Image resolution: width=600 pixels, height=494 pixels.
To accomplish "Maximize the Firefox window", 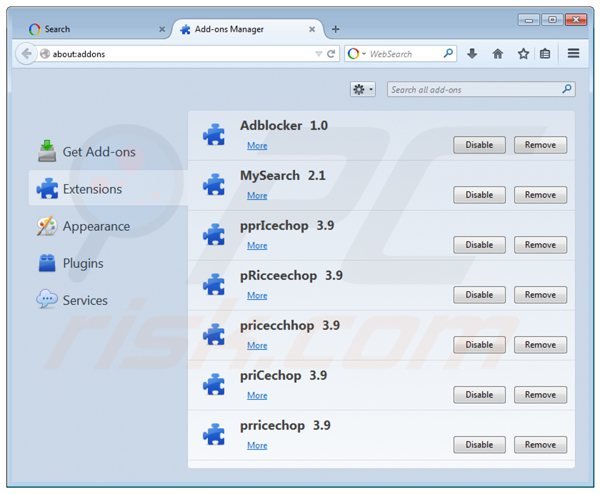I will point(552,20).
